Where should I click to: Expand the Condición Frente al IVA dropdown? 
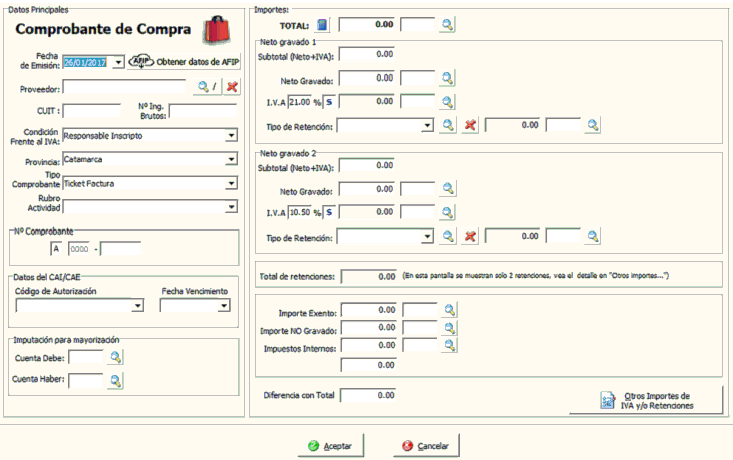tap(231, 134)
